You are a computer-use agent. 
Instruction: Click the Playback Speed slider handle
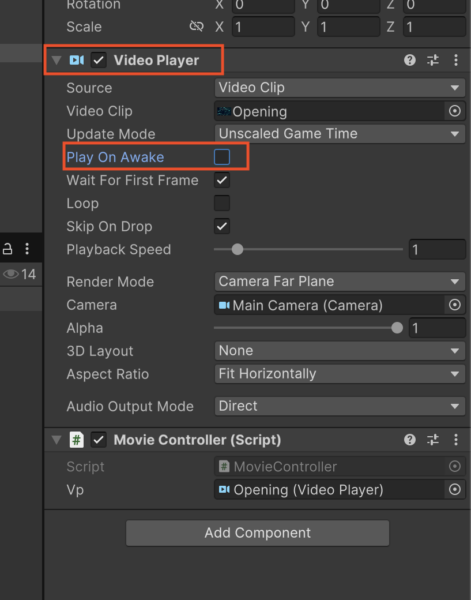pos(237,249)
